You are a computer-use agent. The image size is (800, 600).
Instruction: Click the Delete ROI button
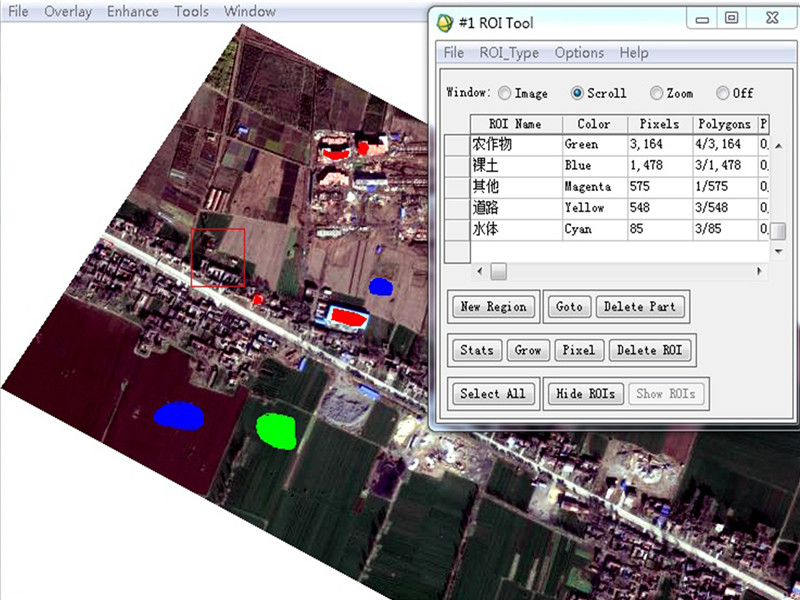click(x=650, y=350)
